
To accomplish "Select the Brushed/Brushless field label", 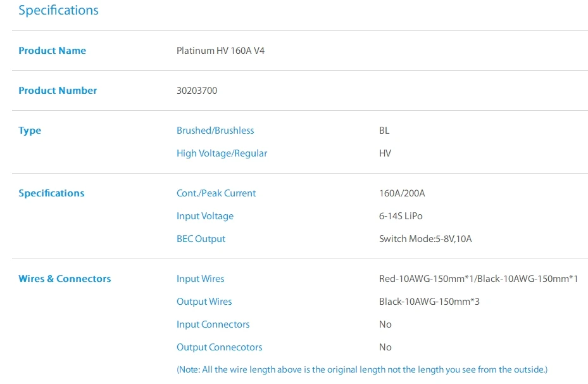I will coord(215,131).
